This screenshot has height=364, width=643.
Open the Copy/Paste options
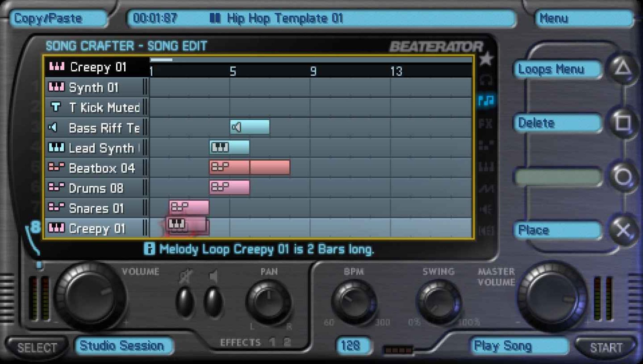[x=59, y=18]
